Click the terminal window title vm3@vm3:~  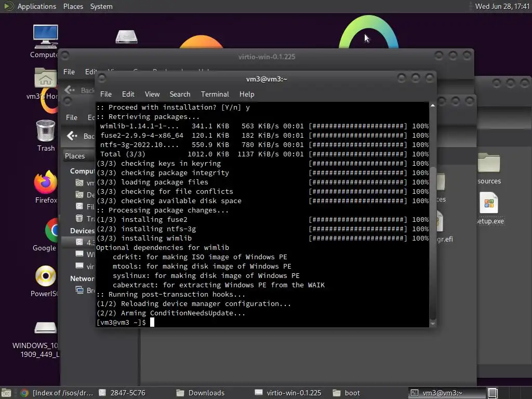pyautogui.click(x=267, y=79)
